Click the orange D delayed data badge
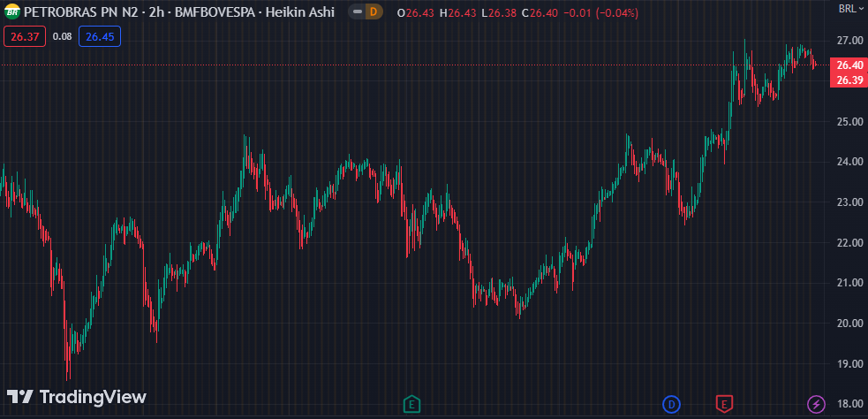868x419 pixels. point(374,11)
